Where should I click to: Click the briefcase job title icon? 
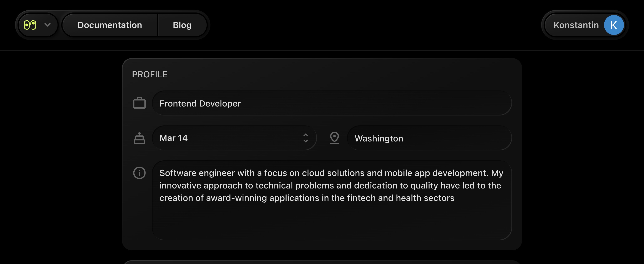pyautogui.click(x=139, y=103)
